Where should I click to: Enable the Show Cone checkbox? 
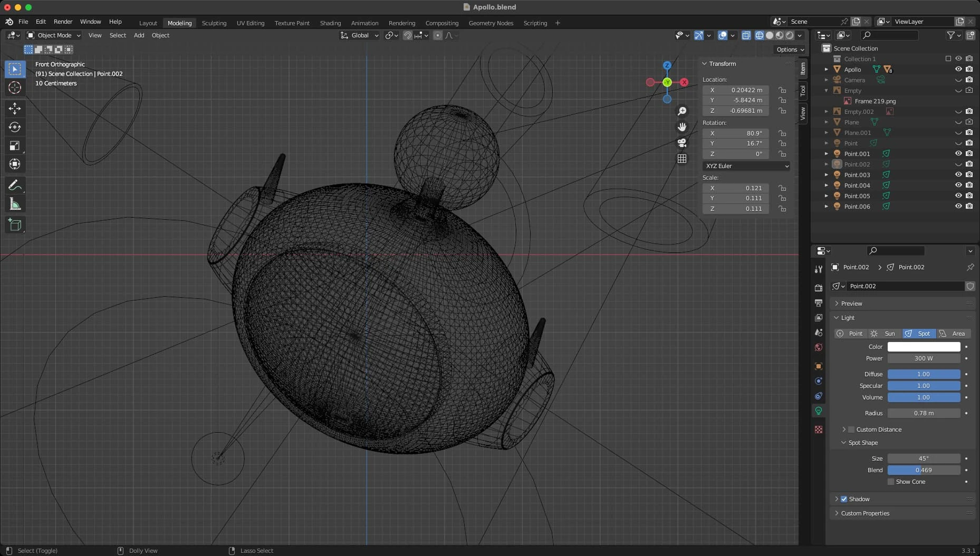tap(891, 482)
